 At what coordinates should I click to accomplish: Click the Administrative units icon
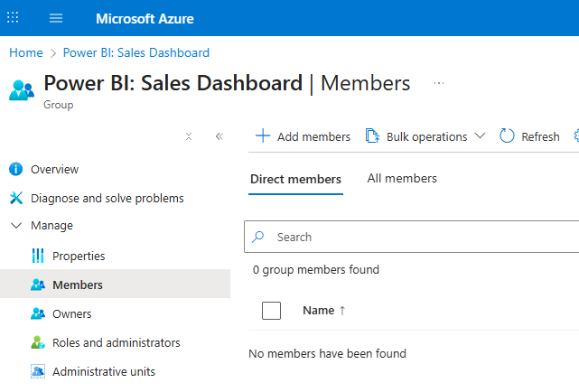click(x=38, y=371)
